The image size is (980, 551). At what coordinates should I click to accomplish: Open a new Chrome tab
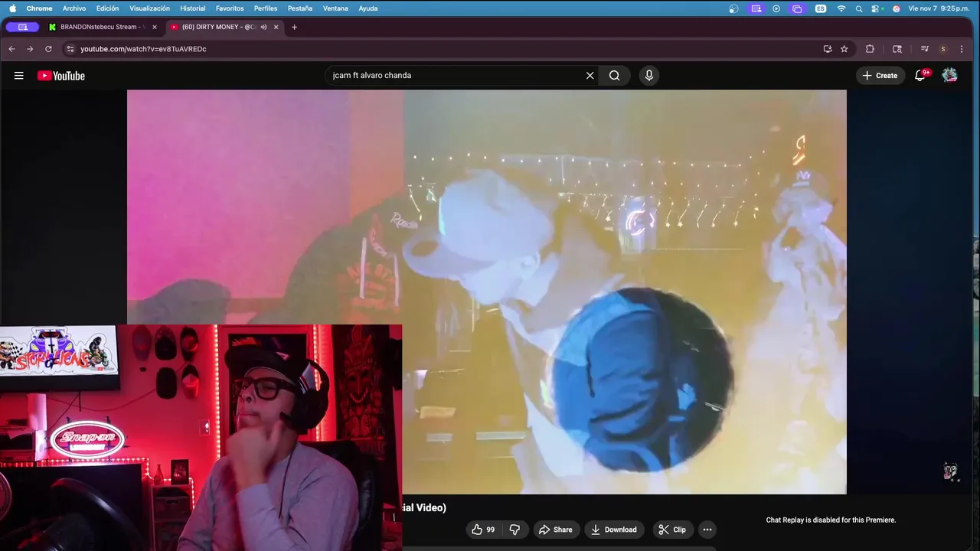click(x=294, y=27)
